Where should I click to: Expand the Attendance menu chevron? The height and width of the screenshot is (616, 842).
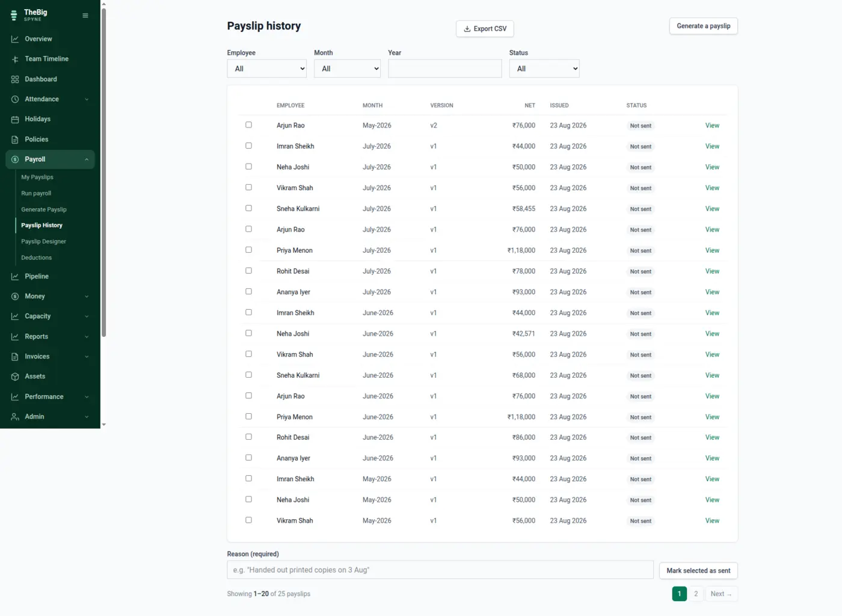(x=87, y=99)
